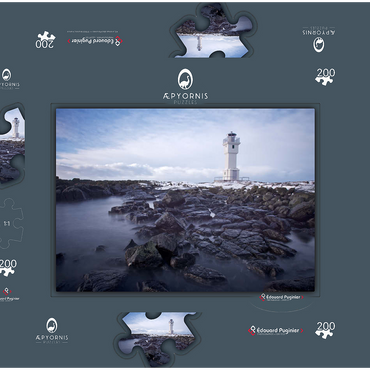Open the main lighthouse puzzle image

click(185, 200)
